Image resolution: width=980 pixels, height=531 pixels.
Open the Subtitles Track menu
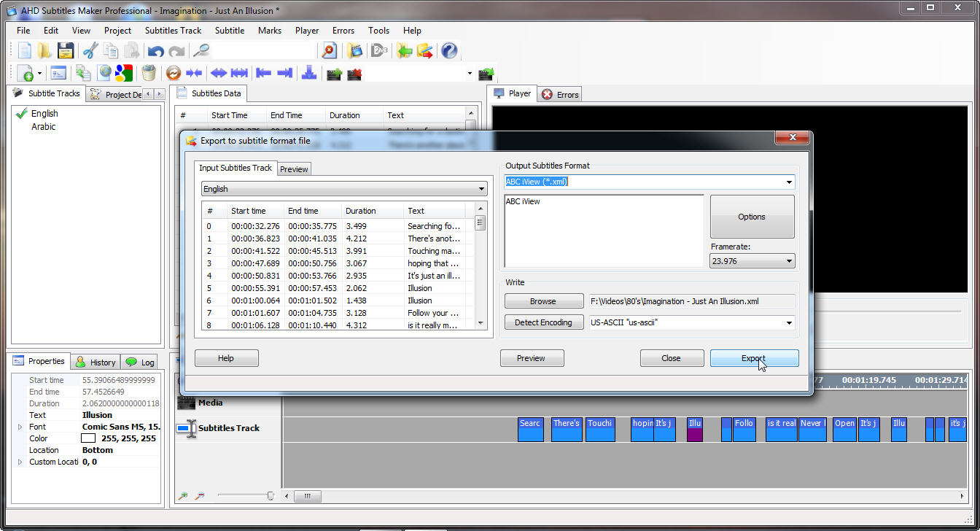pyautogui.click(x=173, y=31)
